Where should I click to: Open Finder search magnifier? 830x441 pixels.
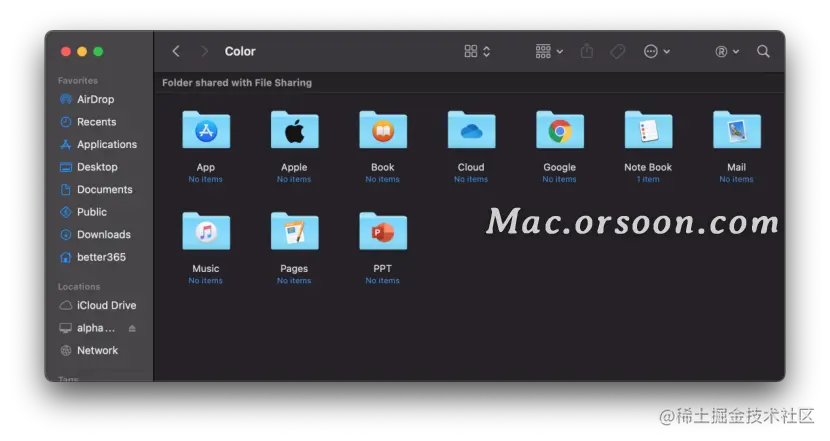point(763,51)
